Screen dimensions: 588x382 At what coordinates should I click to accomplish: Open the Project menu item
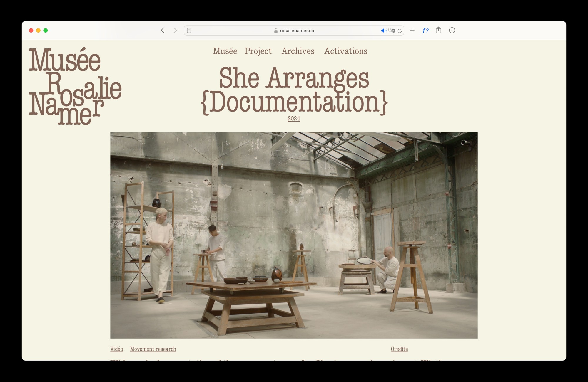pos(258,51)
